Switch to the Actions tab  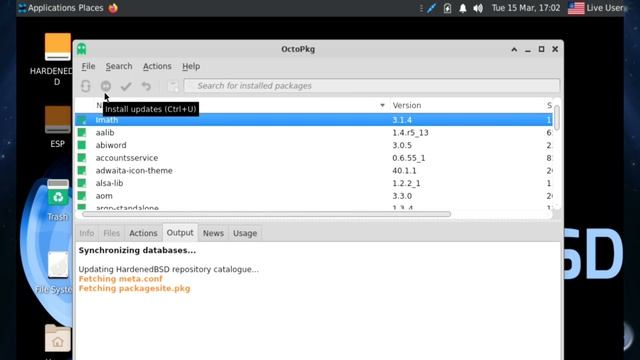point(143,233)
